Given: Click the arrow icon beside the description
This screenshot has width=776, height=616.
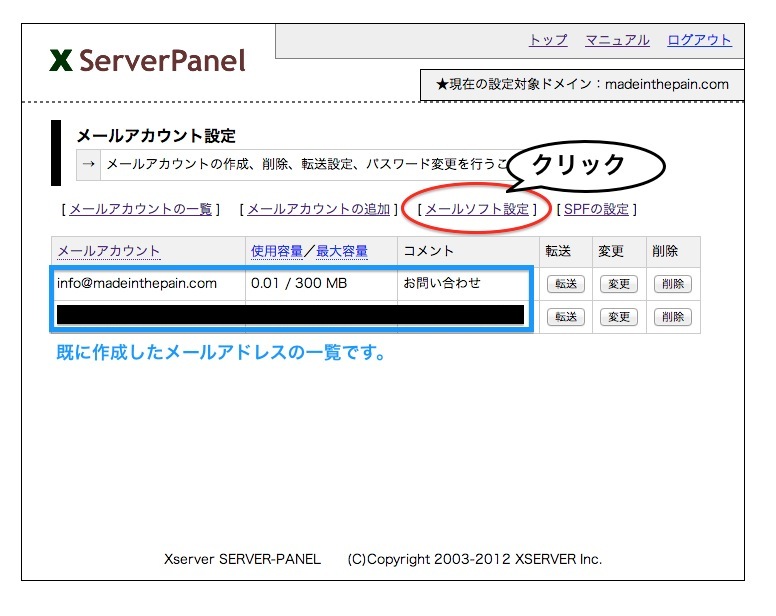Looking at the screenshot, I should [x=89, y=164].
